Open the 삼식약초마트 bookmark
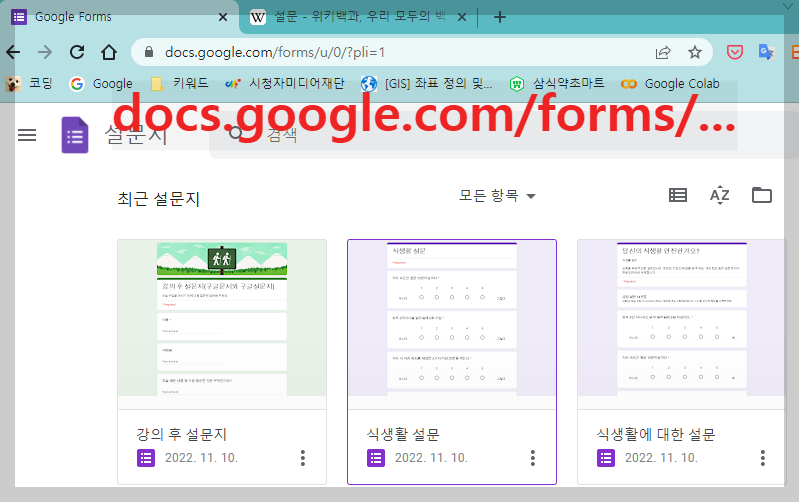Screen dimensions: 799x502 click(557, 83)
